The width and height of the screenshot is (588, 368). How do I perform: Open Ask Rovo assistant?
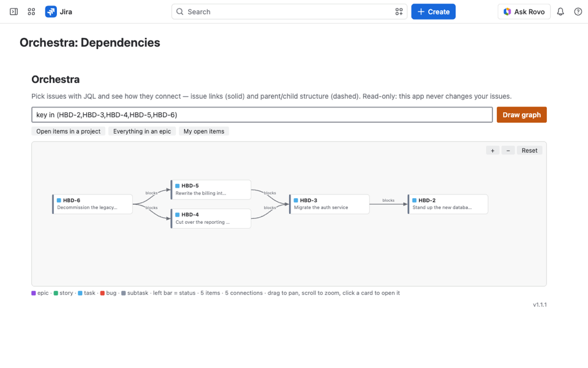click(x=524, y=12)
